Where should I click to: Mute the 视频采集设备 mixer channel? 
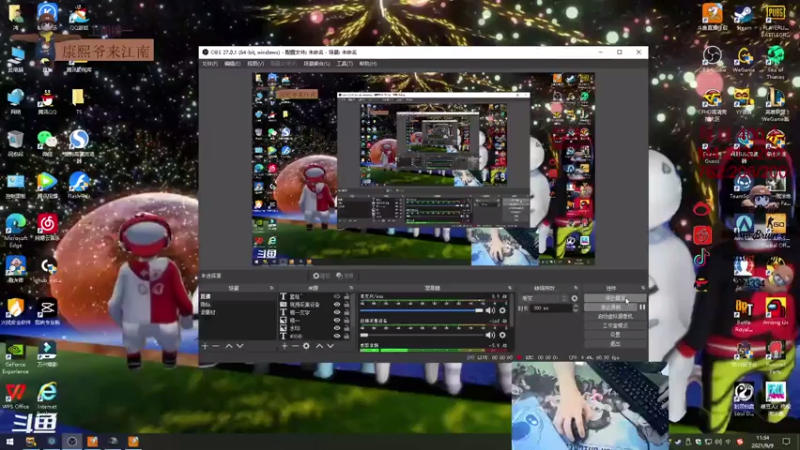pyautogui.click(x=490, y=335)
